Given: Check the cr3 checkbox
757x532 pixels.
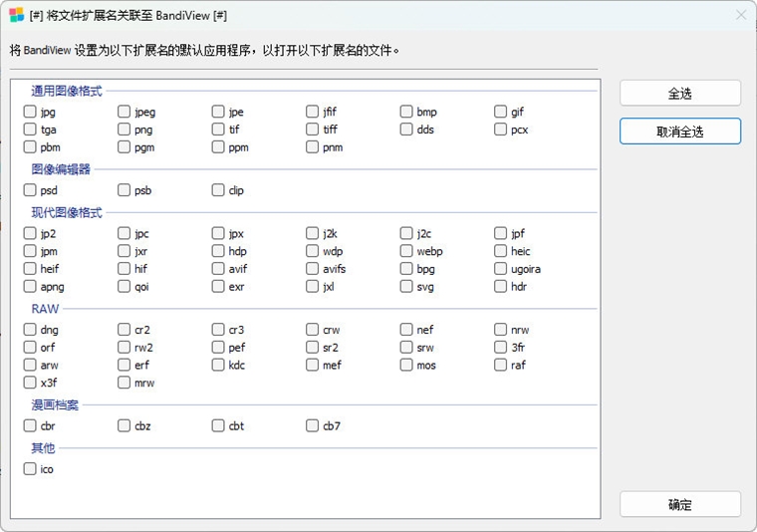Looking at the screenshot, I should point(218,330).
